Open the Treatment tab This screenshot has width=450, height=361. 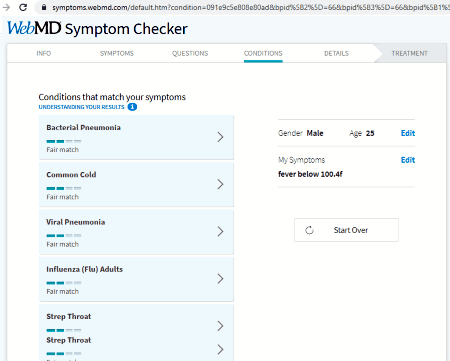409,53
